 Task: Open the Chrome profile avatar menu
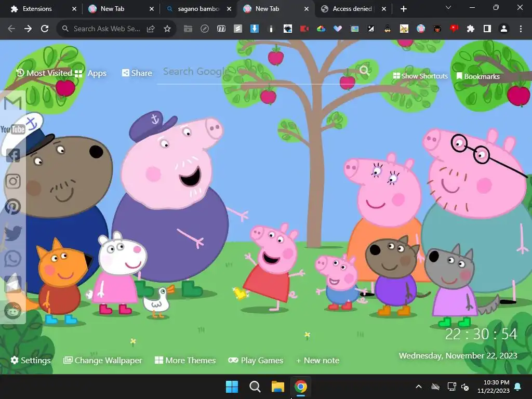504,29
